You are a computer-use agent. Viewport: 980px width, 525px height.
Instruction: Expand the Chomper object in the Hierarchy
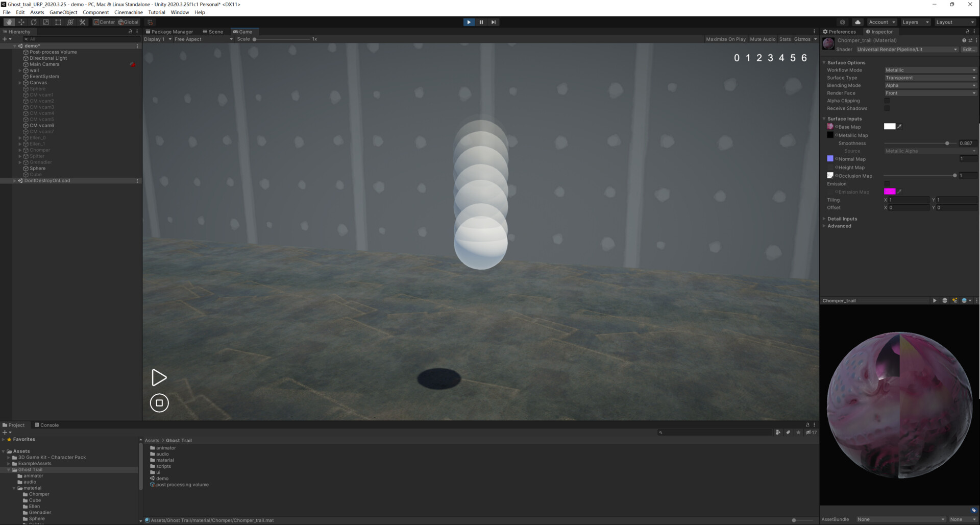(x=20, y=150)
